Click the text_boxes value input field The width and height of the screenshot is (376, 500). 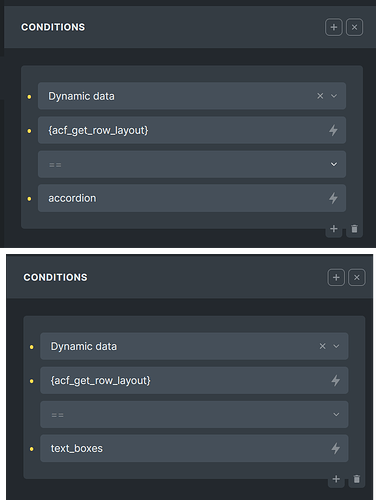[x=194, y=448]
